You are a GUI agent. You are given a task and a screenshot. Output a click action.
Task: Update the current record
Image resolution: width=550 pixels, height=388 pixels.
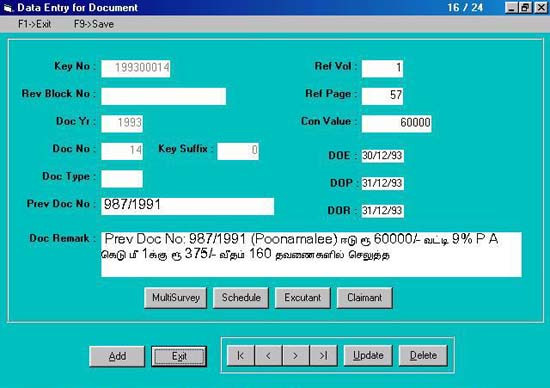(x=368, y=355)
